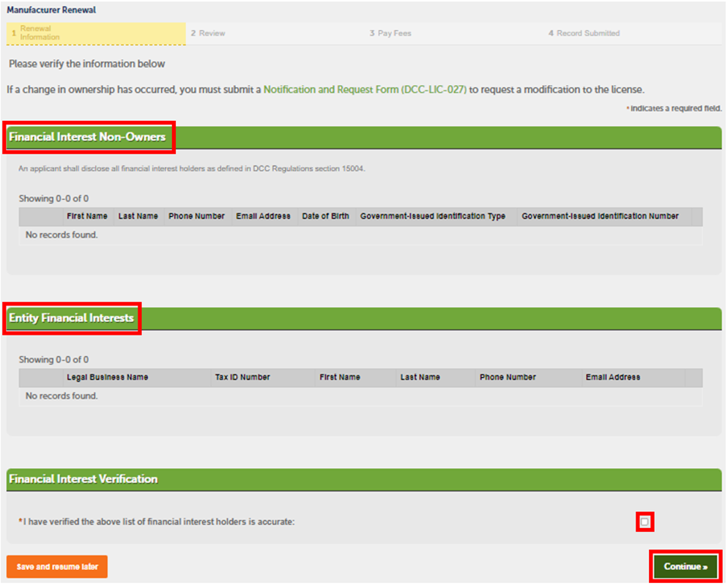Collapse the Financial Interest Non-Owners section header
The height and width of the screenshot is (586, 728).
coord(87,137)
